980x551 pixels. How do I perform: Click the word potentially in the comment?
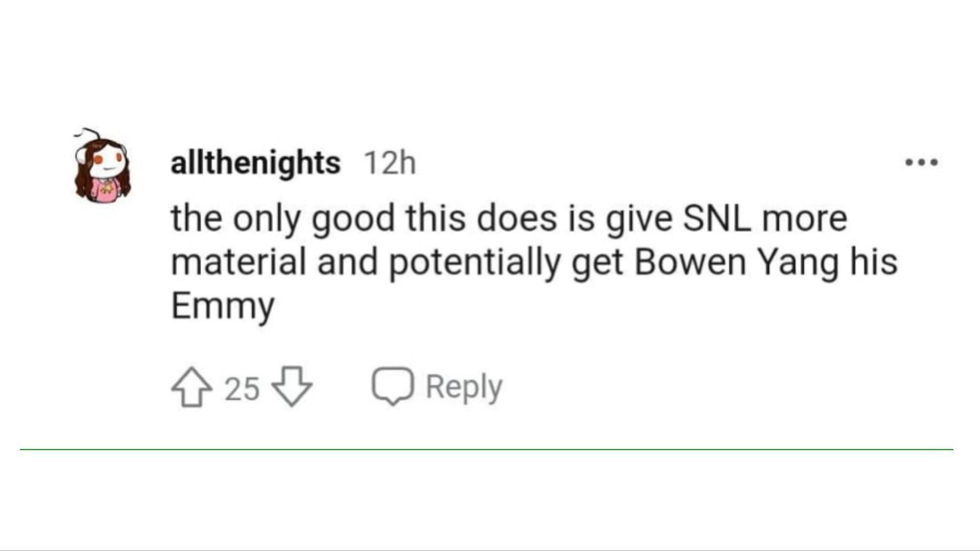coord(475,263)
